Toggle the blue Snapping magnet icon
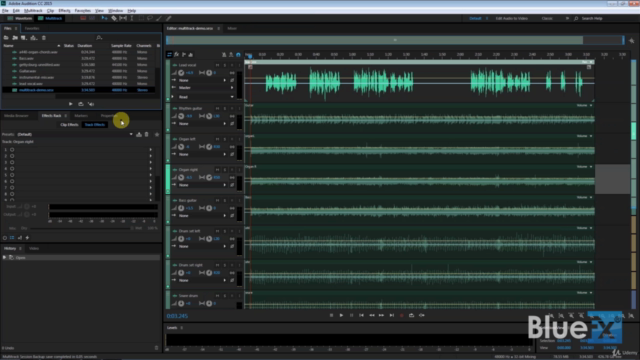The image size is (640, 360). click(238, 55)
